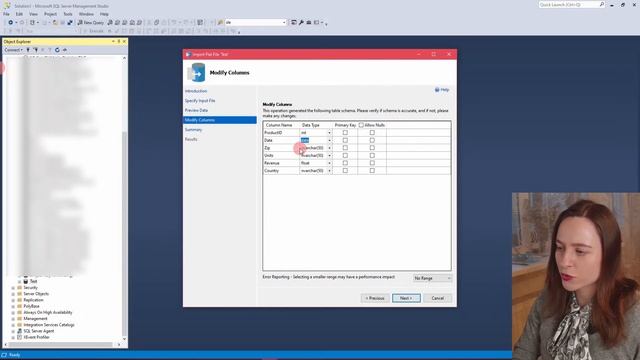Image resolution: width=640 pixels, height=360 pixels.
Task: Expand the Server Objects folder
Action: coord(13,294)
